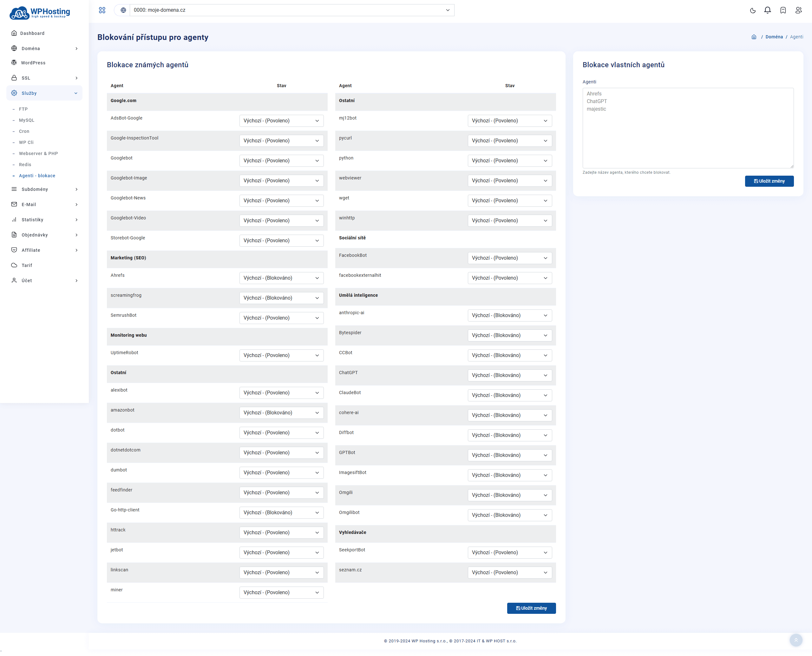This screenshot has height=656, width=812.
Task: Expand the E-Mail menu chevron
Action: [x=76, y=205]
